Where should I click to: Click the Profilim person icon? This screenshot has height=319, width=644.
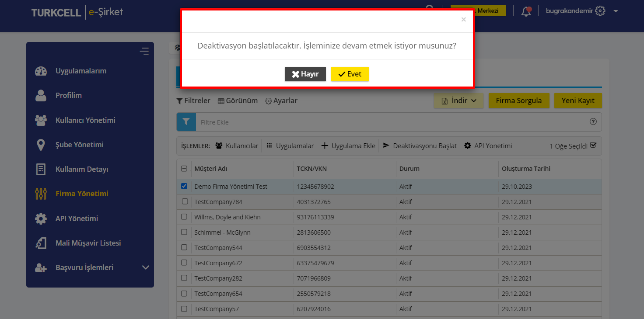click(41, 95)
